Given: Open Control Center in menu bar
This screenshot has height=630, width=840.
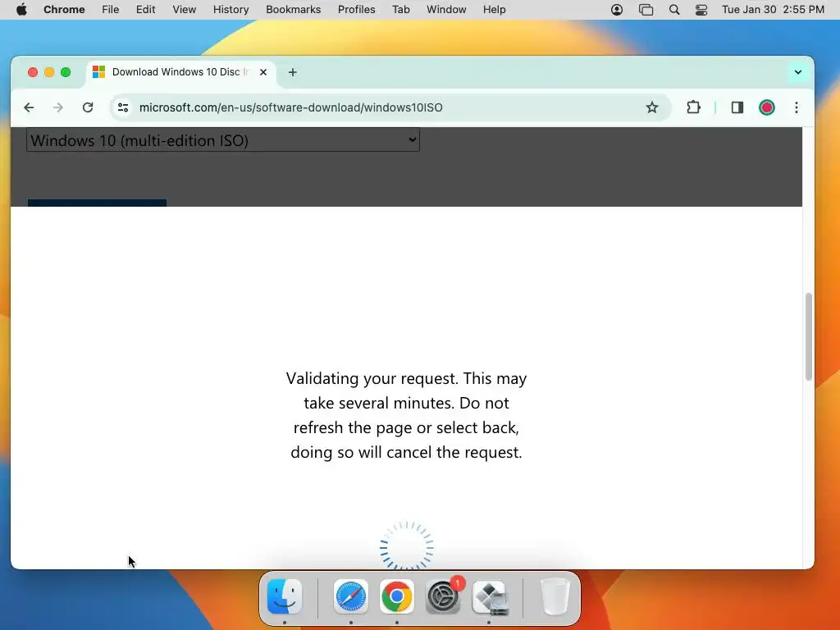Looking at the screenshot, I should (701, 10).
